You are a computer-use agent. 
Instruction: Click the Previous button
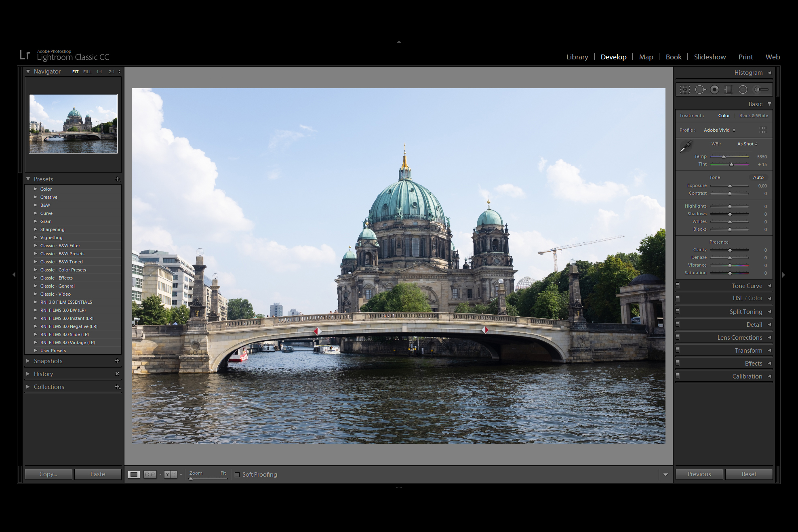[x=699, y=474]
